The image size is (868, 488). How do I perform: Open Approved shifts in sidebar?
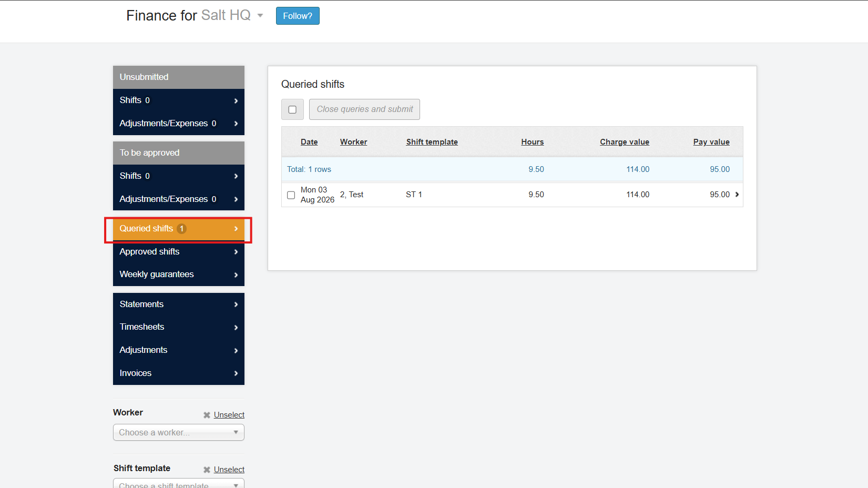179,252
